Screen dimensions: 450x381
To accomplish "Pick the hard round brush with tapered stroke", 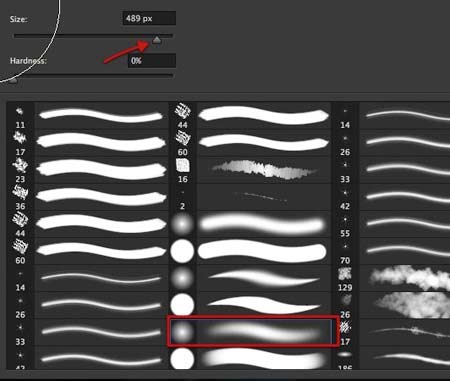I will pos(250,305).
